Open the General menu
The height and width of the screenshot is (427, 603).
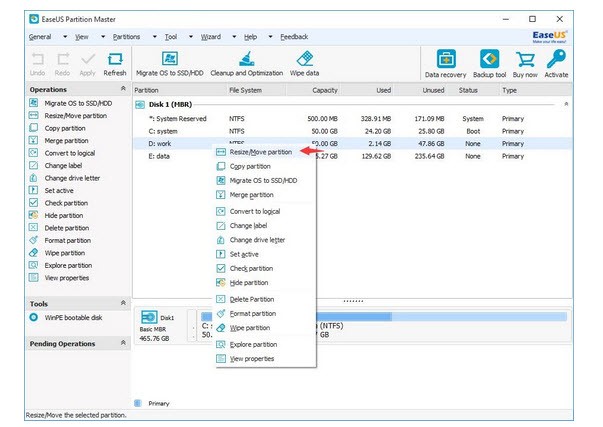[x=40, y=37]
